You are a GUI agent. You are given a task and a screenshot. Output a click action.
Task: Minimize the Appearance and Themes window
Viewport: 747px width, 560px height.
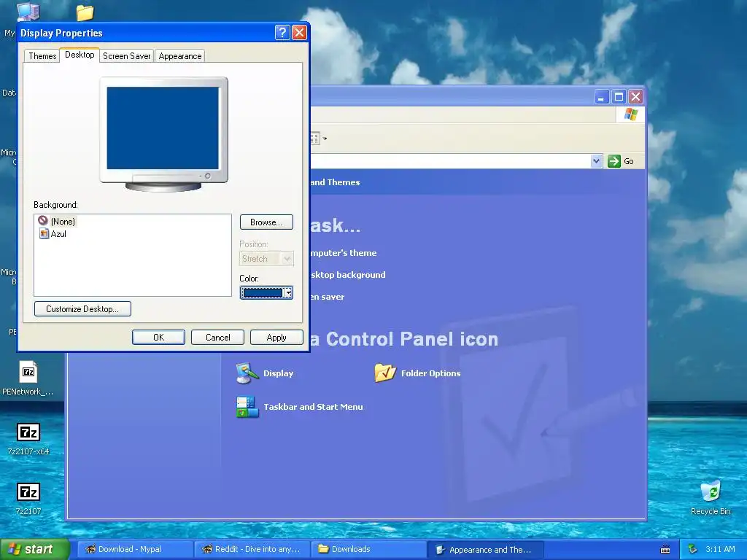point(602,97)
